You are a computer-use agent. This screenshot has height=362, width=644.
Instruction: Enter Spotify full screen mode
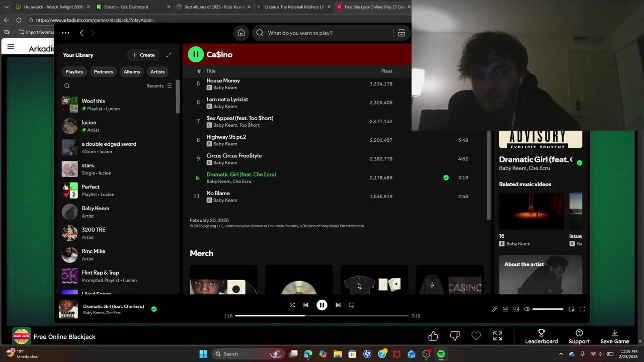coord(582,309)
